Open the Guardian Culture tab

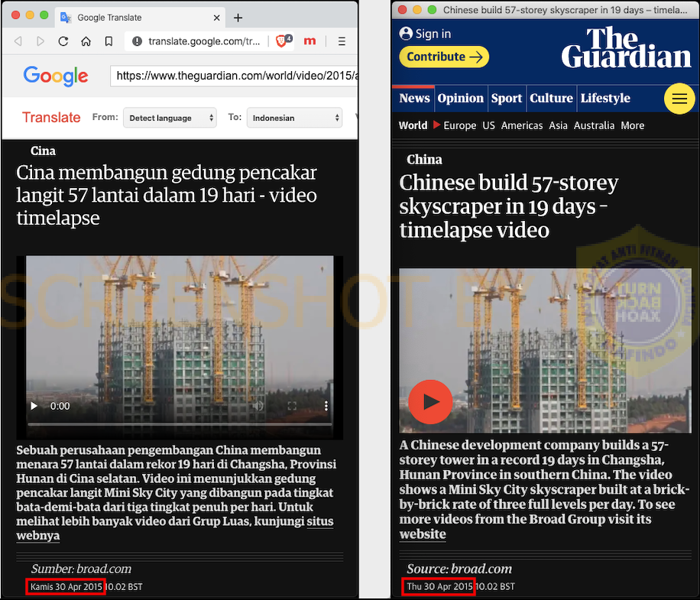click(551, 98)
